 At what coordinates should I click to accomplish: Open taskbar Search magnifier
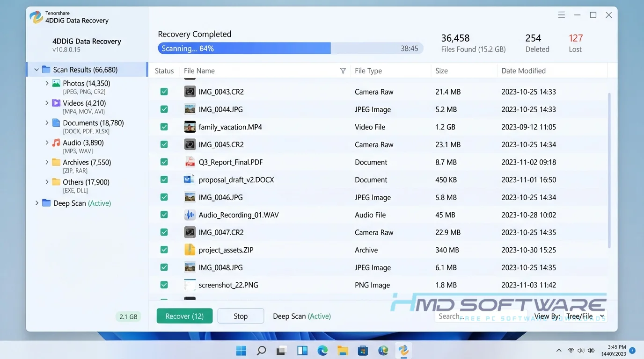tap(261, 351)
